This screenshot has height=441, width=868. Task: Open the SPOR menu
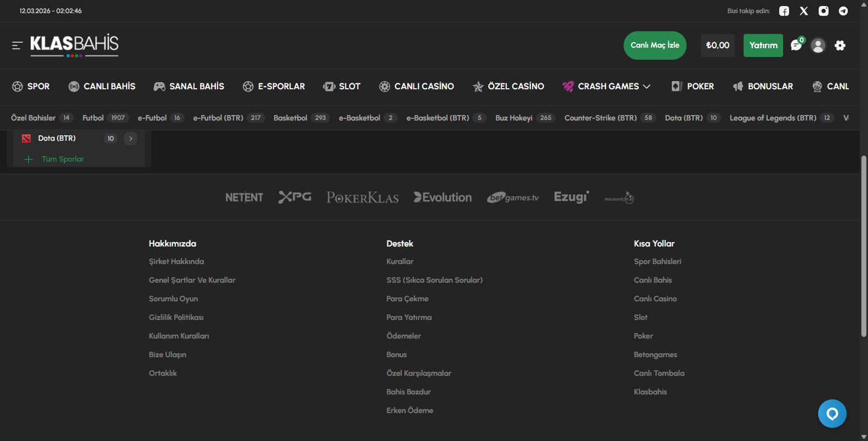31,87
